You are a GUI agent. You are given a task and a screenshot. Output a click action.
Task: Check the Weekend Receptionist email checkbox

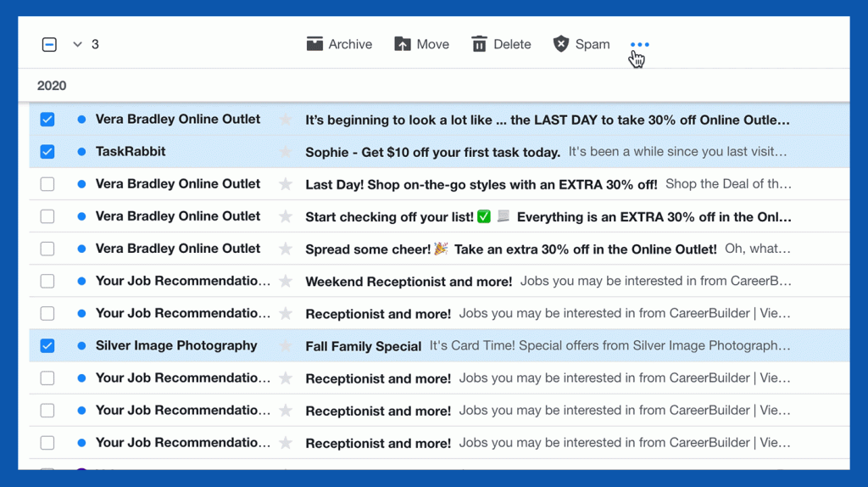pos(47,281)
